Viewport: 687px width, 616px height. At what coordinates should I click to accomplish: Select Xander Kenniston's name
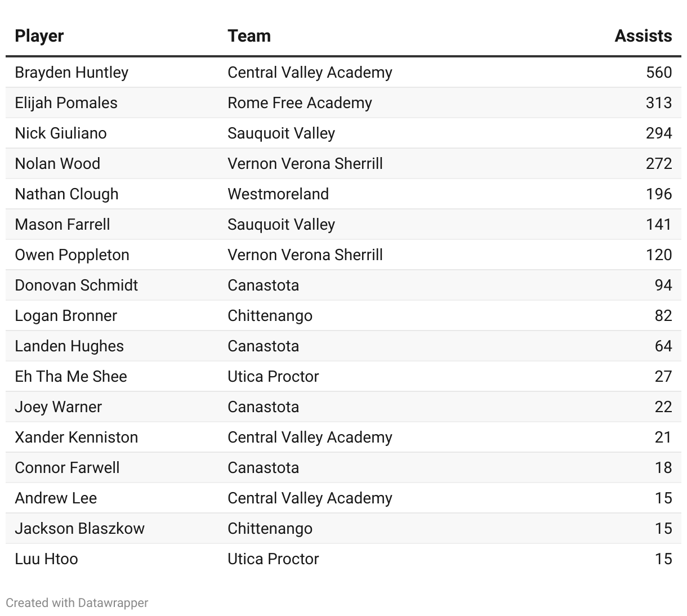pyautogui.click(x=76, y=438)
